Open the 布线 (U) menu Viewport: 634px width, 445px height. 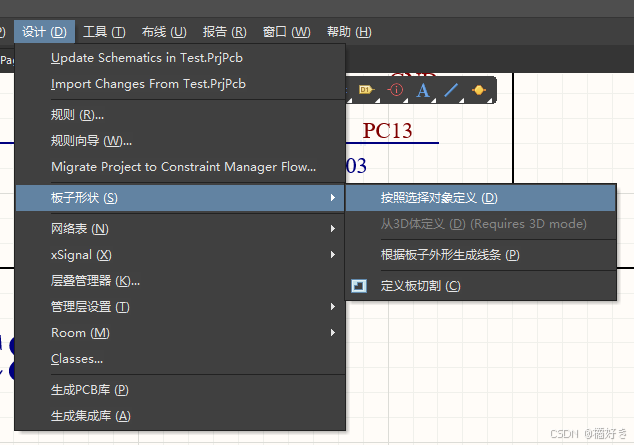point(164,32)
